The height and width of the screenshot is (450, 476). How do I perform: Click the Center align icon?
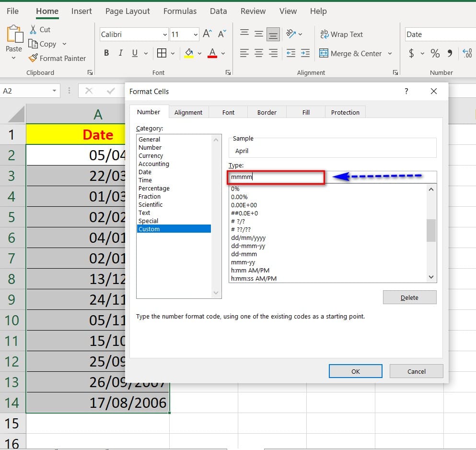(259, 53)
